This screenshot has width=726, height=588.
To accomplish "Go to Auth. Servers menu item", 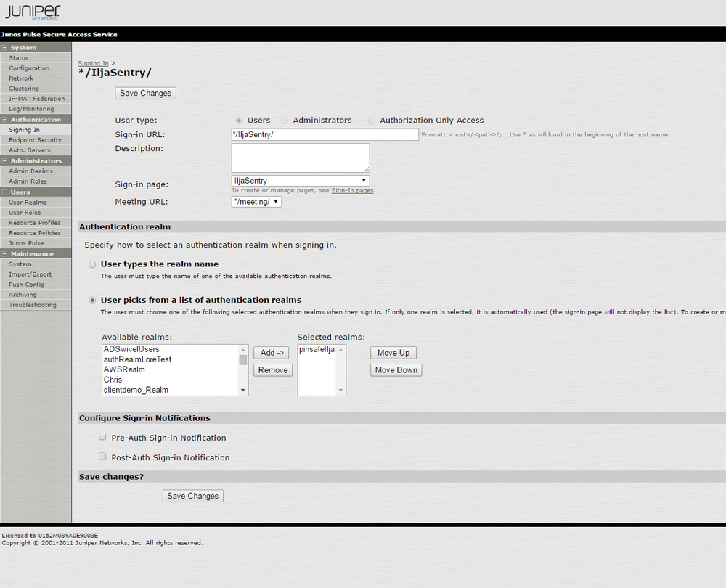I will pos(30,150).
